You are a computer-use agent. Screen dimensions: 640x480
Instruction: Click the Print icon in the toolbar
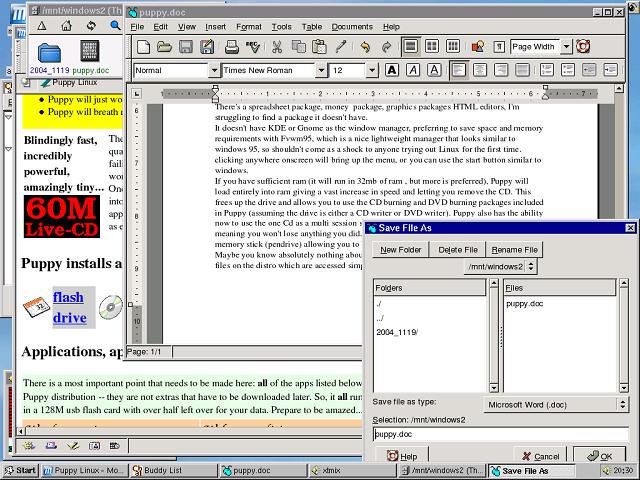click(232, 47)
